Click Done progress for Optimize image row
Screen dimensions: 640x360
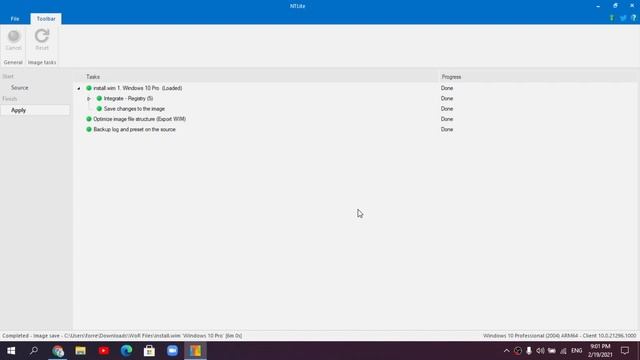pyautogui.click(x=447, y=119)
